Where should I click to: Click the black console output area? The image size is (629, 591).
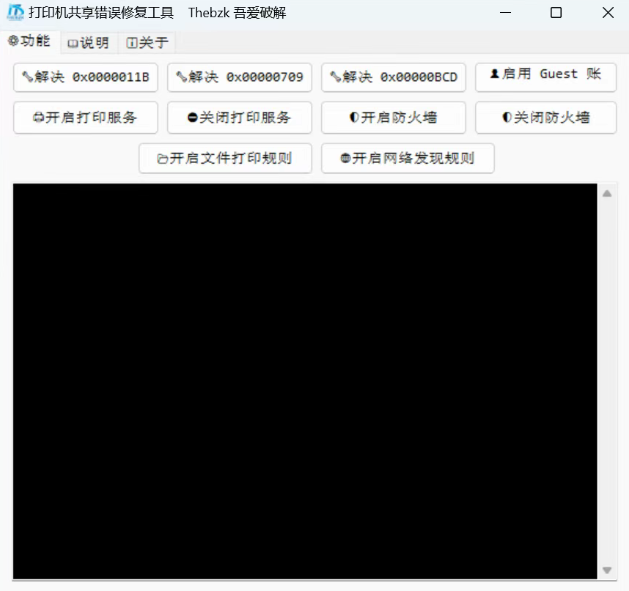coord(305,381)
